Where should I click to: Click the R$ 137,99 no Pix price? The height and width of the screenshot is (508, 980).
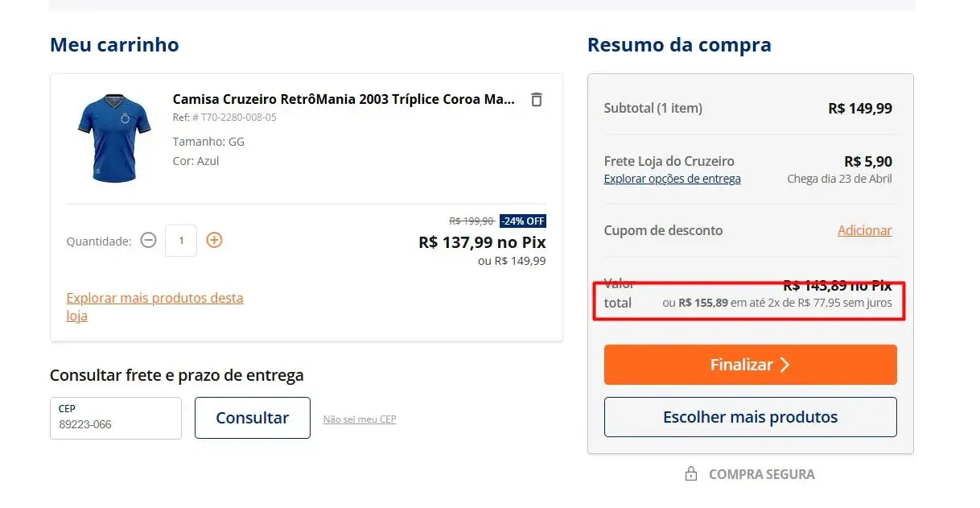(482, 242)
